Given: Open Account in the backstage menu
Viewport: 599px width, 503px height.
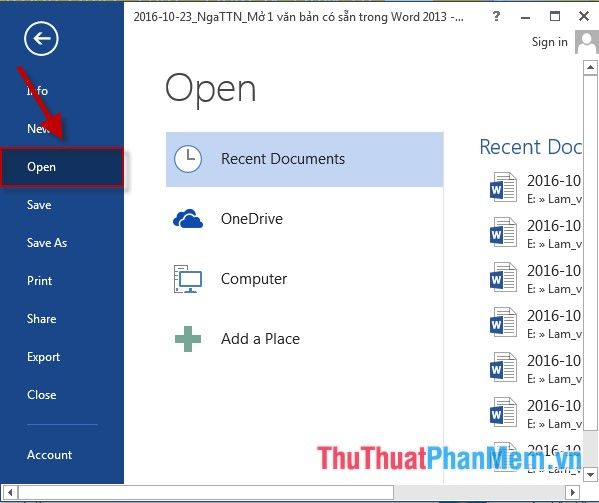Looking at the screenshot, I should [50, 455].
